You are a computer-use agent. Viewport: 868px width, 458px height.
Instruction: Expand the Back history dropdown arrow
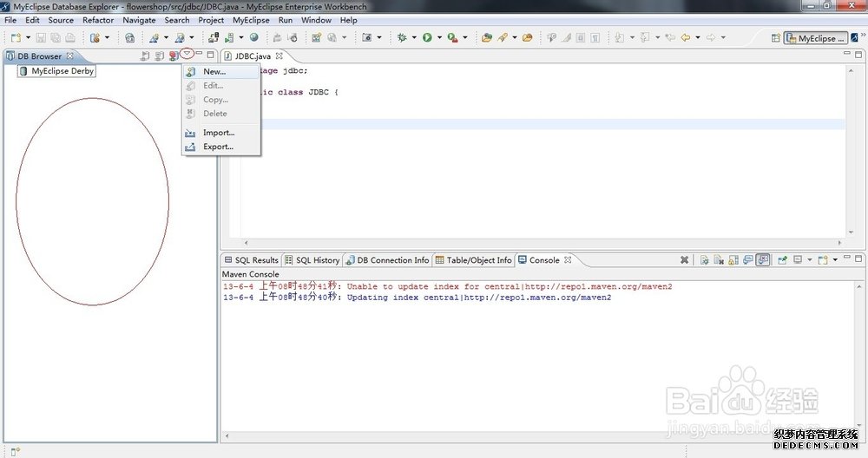(x=698, y=38)
